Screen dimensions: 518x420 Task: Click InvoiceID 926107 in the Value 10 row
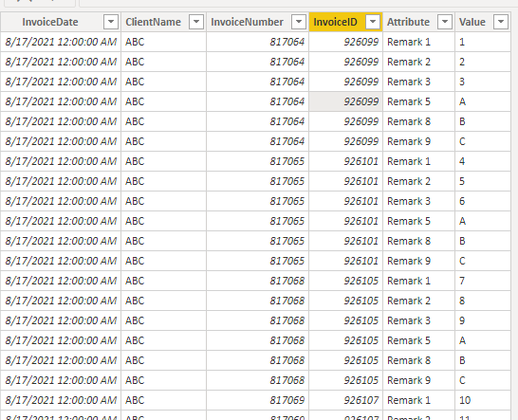click(x=346, y=400)
